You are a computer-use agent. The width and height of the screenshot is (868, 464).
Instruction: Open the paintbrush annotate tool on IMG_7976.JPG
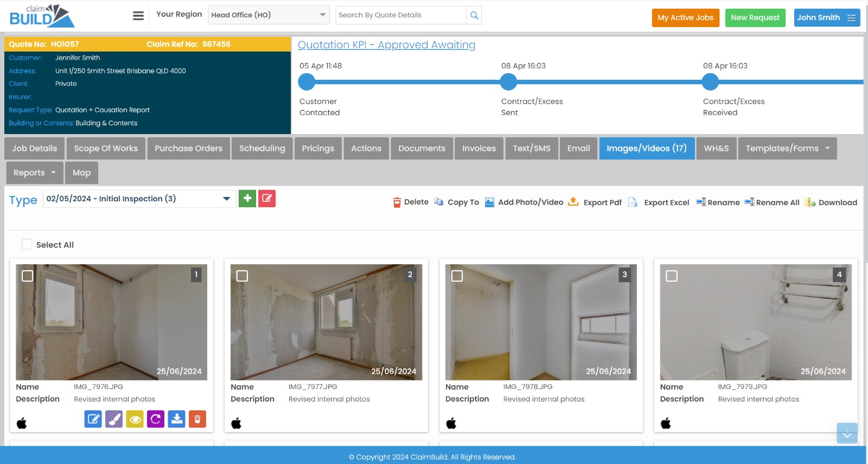tap(114, 419)
